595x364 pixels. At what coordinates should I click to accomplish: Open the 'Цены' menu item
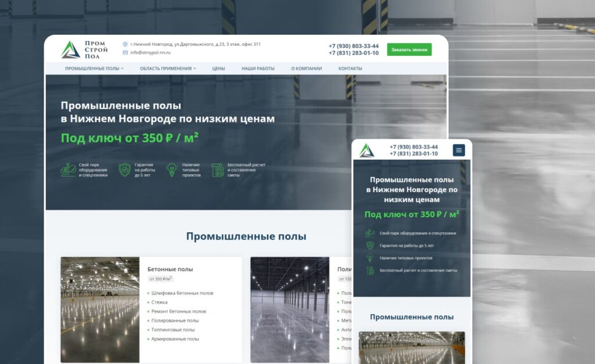point(218,69)
